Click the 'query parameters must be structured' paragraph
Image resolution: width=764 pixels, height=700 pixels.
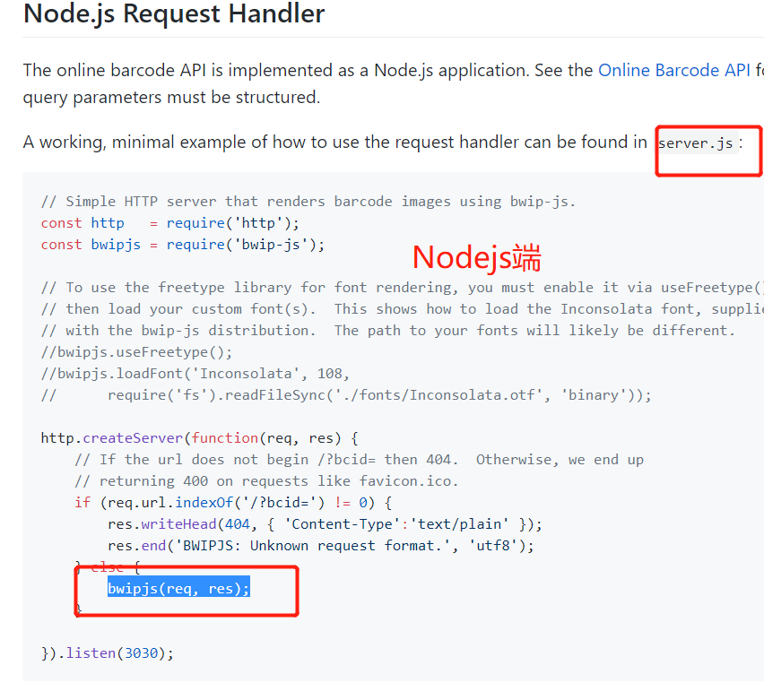171,98
